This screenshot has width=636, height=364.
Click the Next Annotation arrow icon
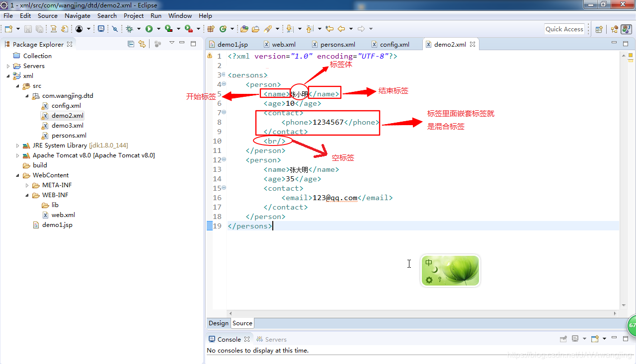point(290,29)
